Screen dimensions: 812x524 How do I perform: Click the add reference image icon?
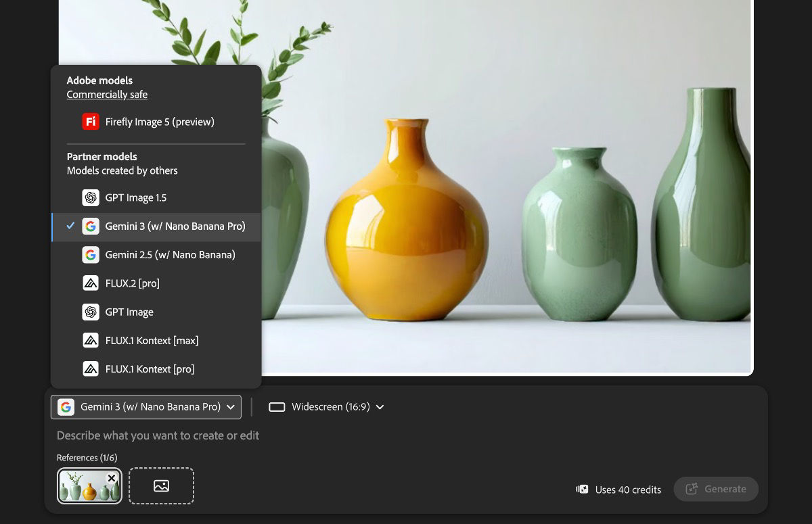pos(161,485)
